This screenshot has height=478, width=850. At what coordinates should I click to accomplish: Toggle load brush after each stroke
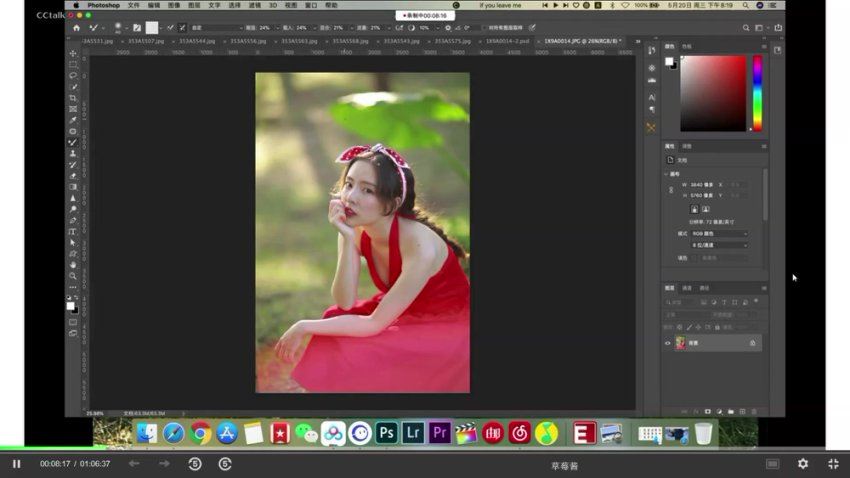click(x=171, y=28)
